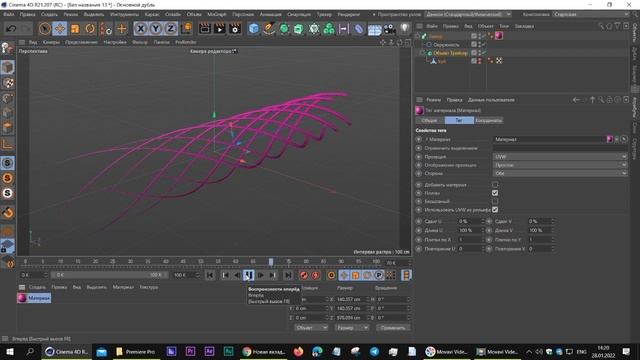Open the floor/grid environment object icon
This screenshot has width=640, height=360.
tap(374, 29)
